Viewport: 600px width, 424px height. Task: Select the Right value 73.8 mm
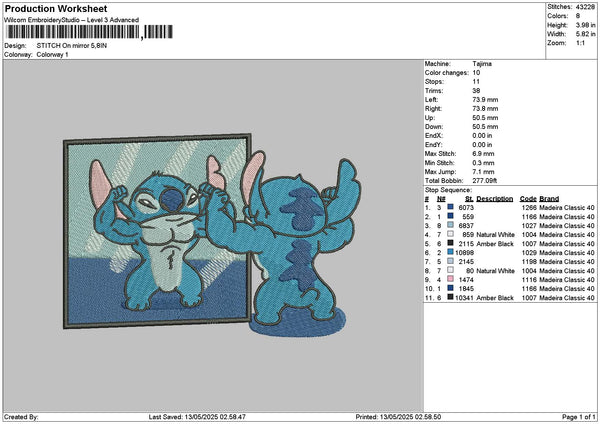tap(485, 109)
